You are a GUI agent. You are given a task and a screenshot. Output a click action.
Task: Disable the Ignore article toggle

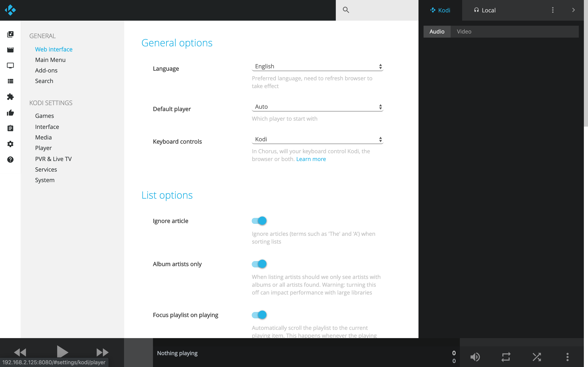[259, 221]
